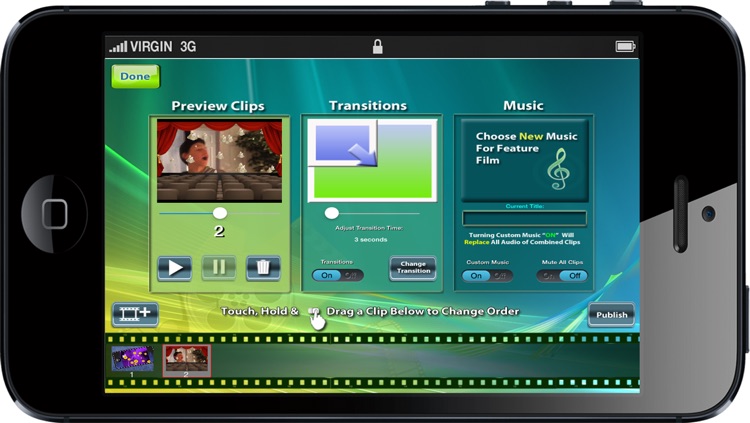Click the 'Drag a Clip Below to Change Order' hint
This screenshot has width=750, height=423.
coord(422,312)
